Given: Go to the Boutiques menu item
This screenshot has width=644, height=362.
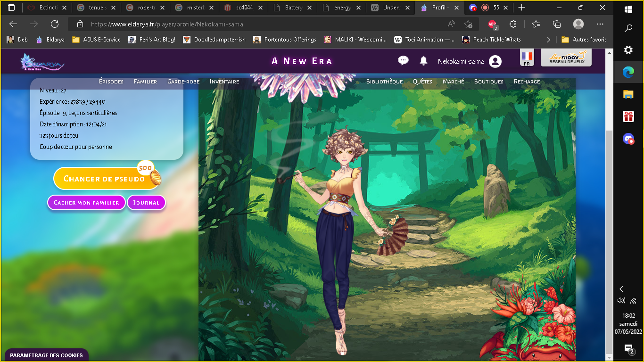Looking at the screenshot, I should [488, 82].
